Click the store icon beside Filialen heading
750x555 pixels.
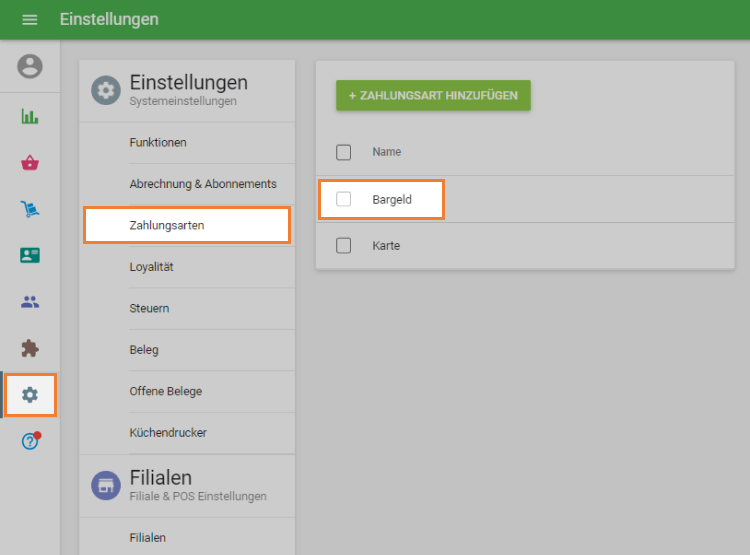click(106, 486)
